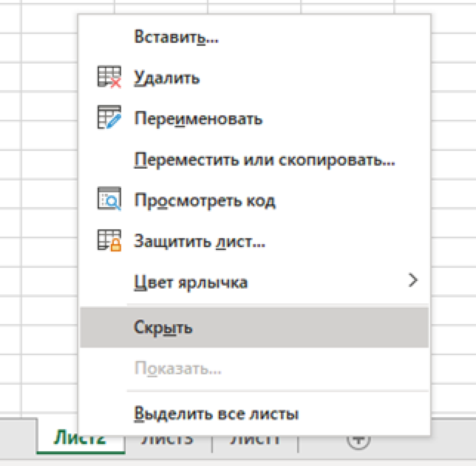Open Переместить или скопировать... dialog

point(265,160)
